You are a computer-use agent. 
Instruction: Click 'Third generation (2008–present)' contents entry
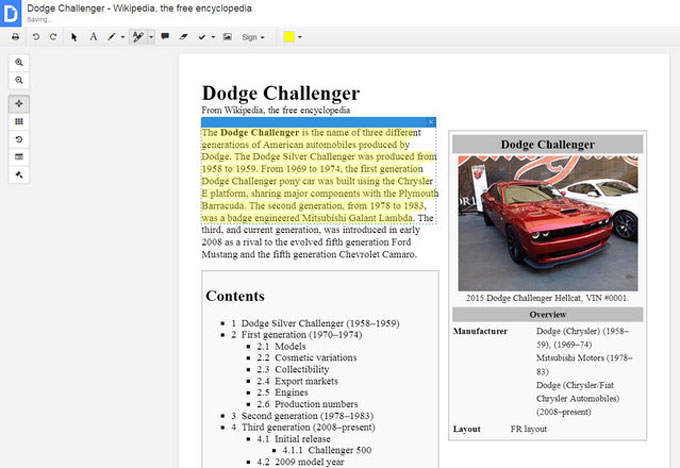308,427
